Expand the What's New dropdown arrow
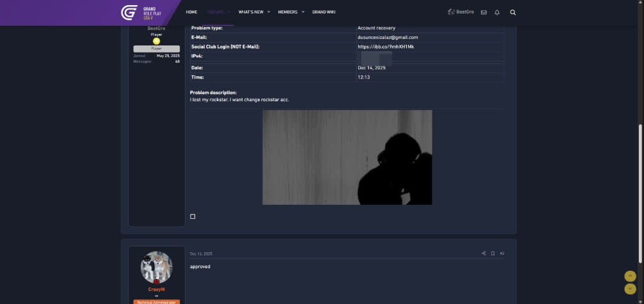 [269, 12]
